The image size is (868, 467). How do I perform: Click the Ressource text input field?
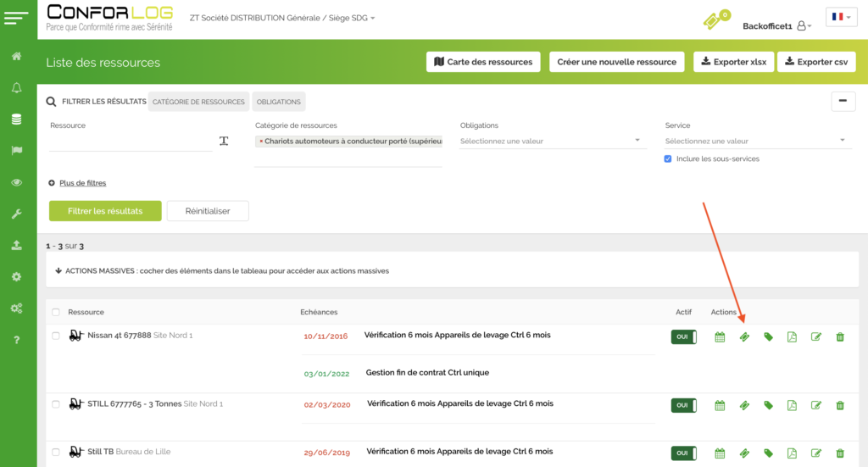coord(131,142)
